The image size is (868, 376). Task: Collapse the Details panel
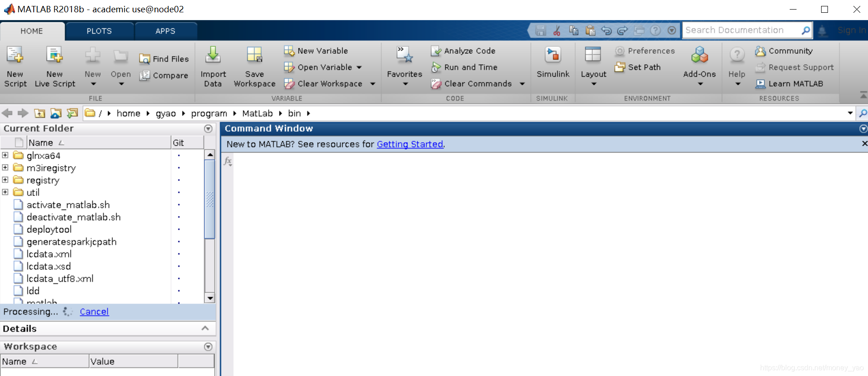pos(205,329)
